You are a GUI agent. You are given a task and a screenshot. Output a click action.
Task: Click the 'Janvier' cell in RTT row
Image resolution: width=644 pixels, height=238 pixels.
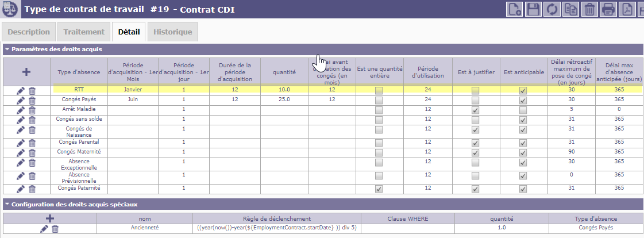pos(133,90)
